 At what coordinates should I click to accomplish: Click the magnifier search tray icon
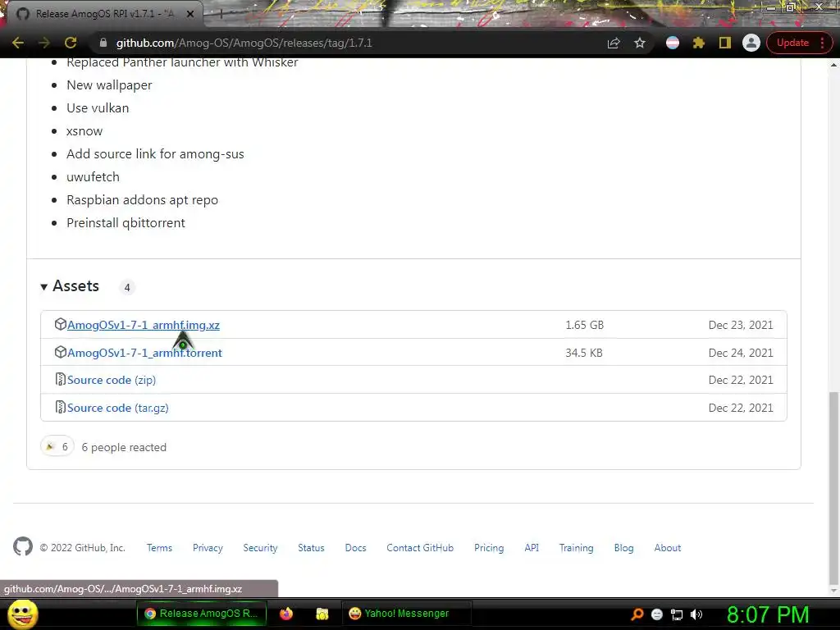(637, 614)
